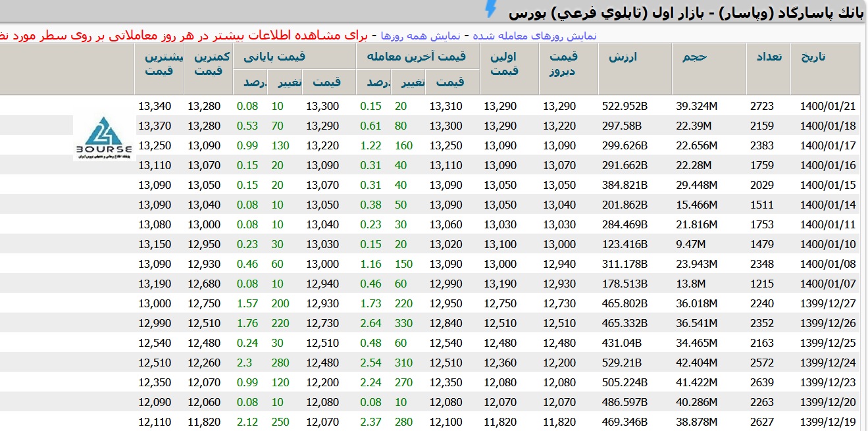Select the date cell 1399/12/25
The width and height of the screenshot is (868, 431).
click(828, 343)
